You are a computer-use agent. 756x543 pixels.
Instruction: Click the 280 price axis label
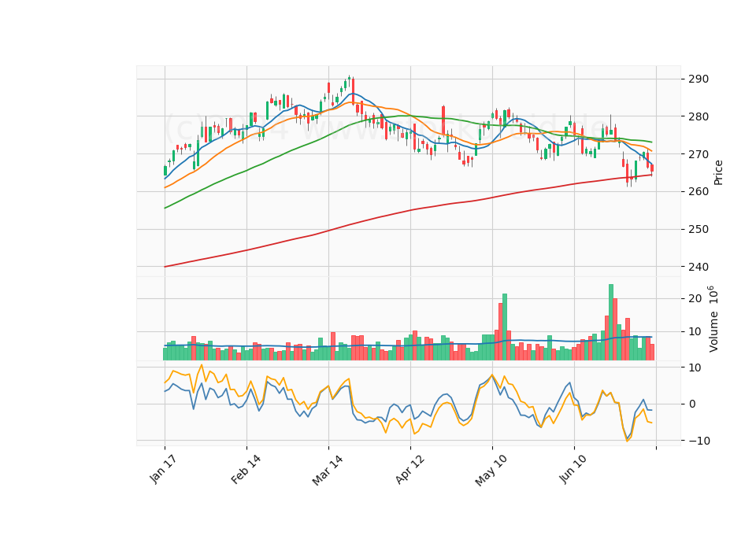coord(699,116)
